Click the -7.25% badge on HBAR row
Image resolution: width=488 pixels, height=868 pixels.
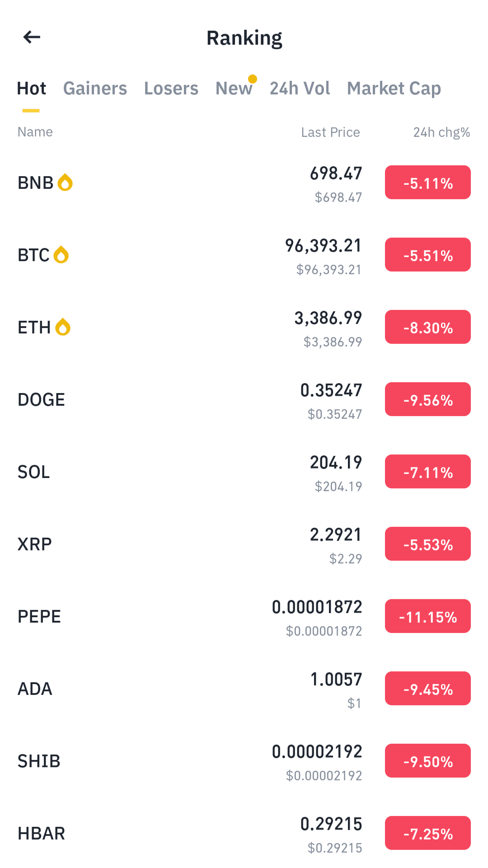[x=428, y=833]
